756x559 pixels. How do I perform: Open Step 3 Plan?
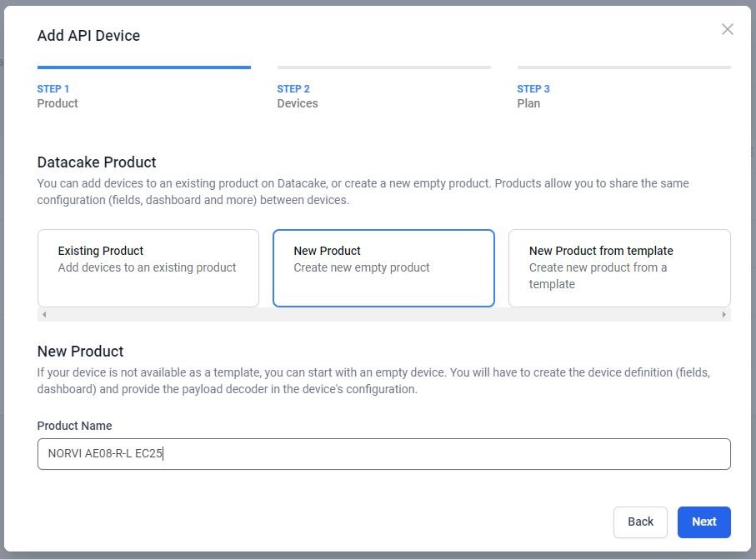[x=533, y=96]
